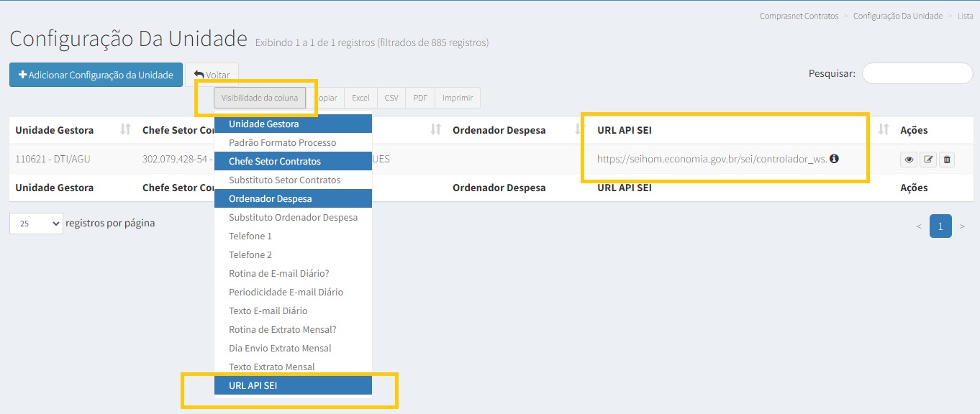Export the table with the Excel button
The width and height of the screenshot is (980, 414).
[360, 98]
